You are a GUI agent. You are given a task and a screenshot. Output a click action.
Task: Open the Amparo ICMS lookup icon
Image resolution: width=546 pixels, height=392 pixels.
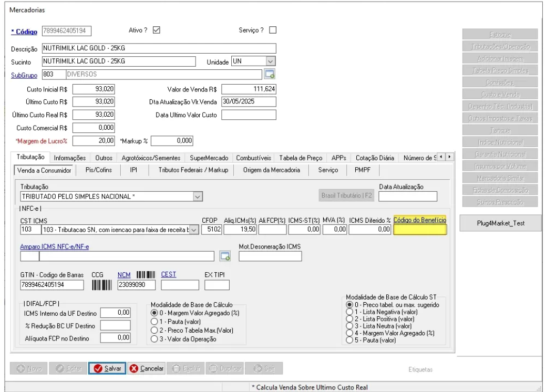(225, 256)
